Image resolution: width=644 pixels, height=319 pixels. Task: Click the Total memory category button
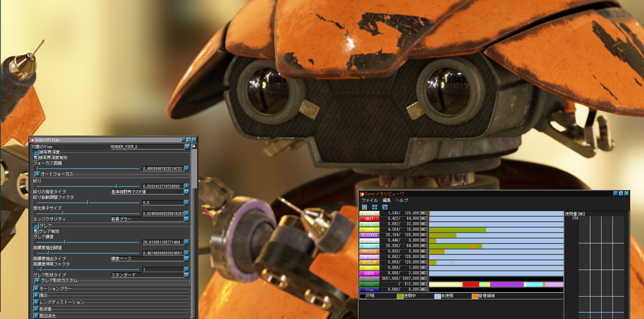(x=369, y=284)
